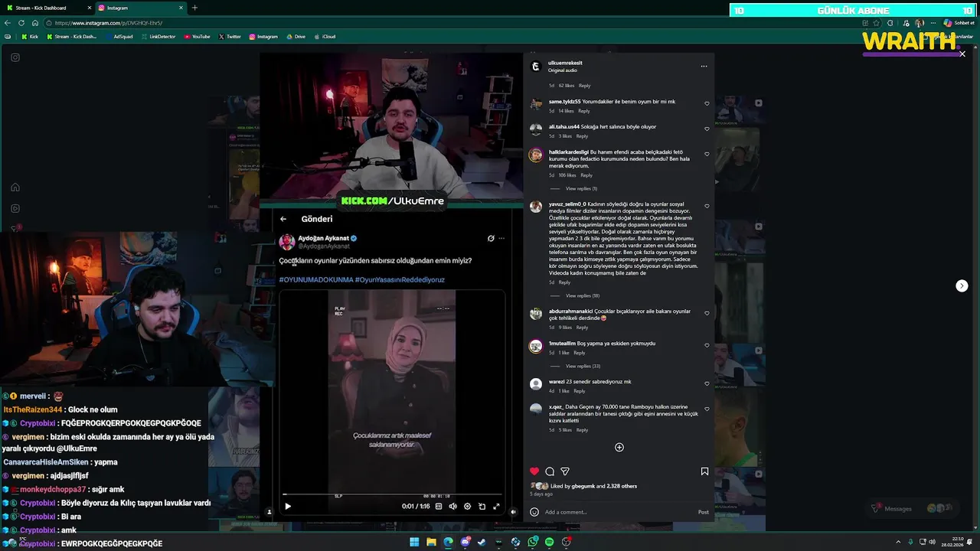Image resolution: width=980 pixels, height=551 pixels.
Task: Toggle Instagram post sound speaker icon
Action: point(513,512)
